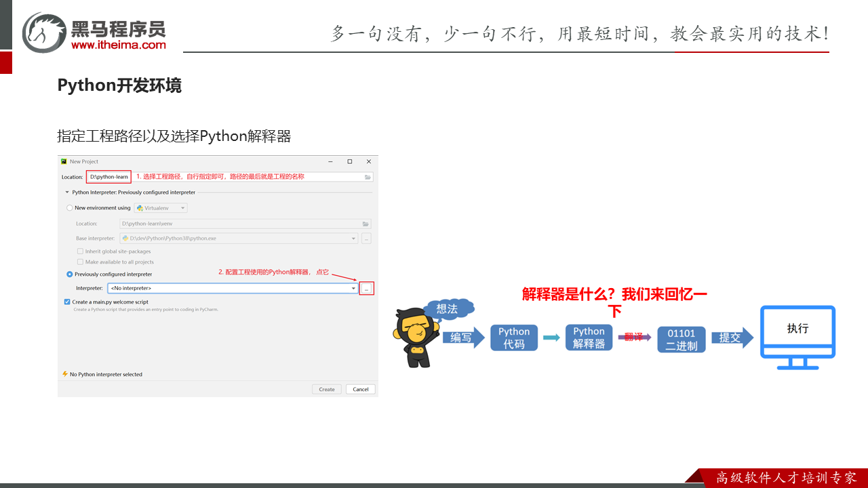868x488 pixels.
Task: Uncheck 'Create a main.py welcome script'
Action: 67,302
